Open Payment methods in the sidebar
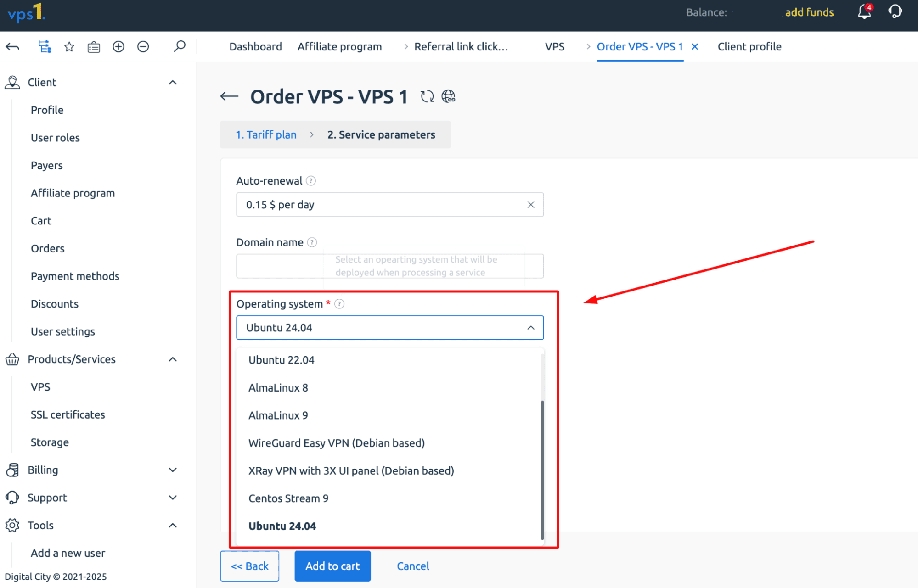The width and height of the screenshot is (918, 588). [75, 276]
